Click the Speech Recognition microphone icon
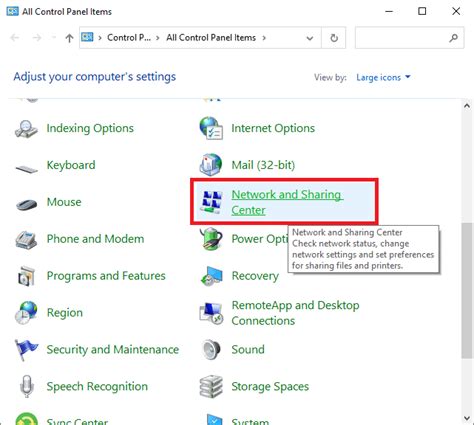The image size is (474, 425). pyautogui.click(x=27, y=386)
